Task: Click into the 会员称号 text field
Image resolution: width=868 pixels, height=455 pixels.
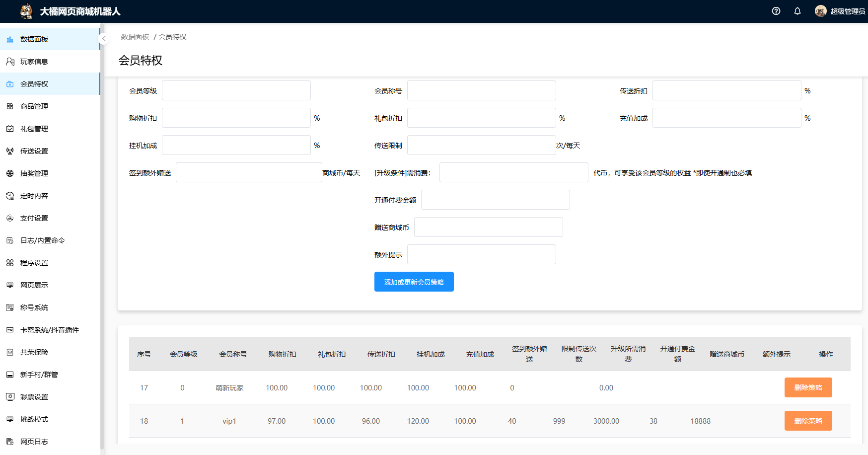Action: (x=481, y=90)
